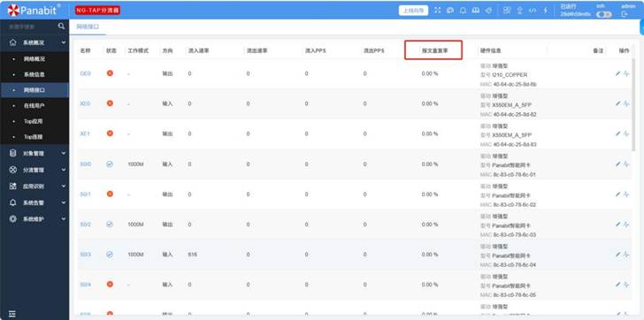Click the admin user label
Image resolution: width=644 pixels, height=320 pixels.
click(628, 6)
